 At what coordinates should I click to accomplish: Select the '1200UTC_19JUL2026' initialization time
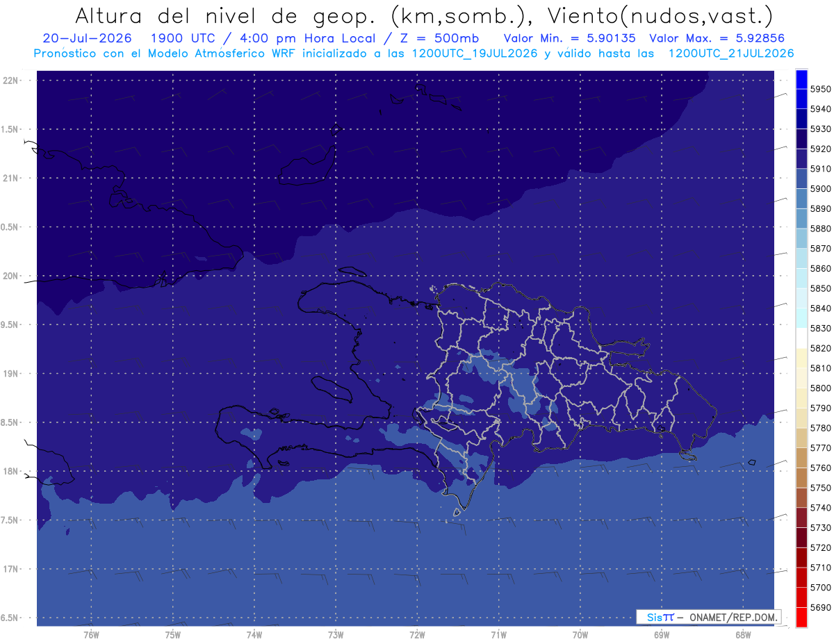coord(475,53)
